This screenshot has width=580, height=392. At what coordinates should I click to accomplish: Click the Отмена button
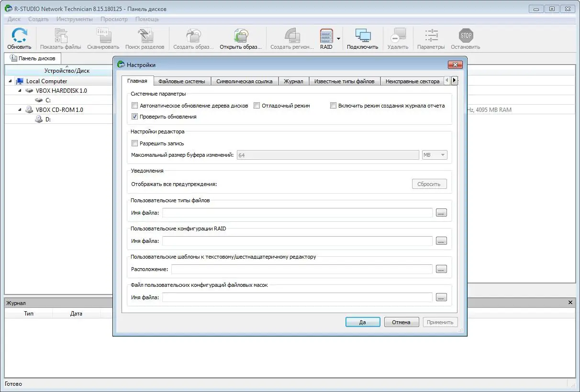(402, 322)
